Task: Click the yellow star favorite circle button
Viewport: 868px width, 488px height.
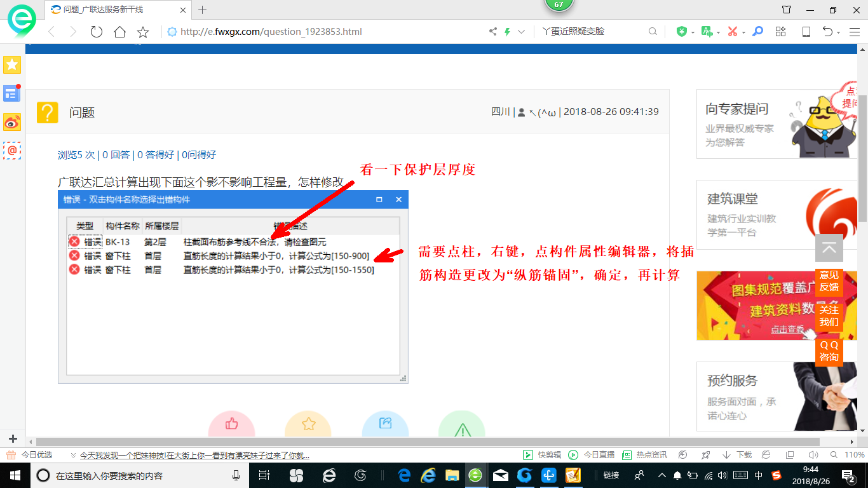Action: pos(308,424)
